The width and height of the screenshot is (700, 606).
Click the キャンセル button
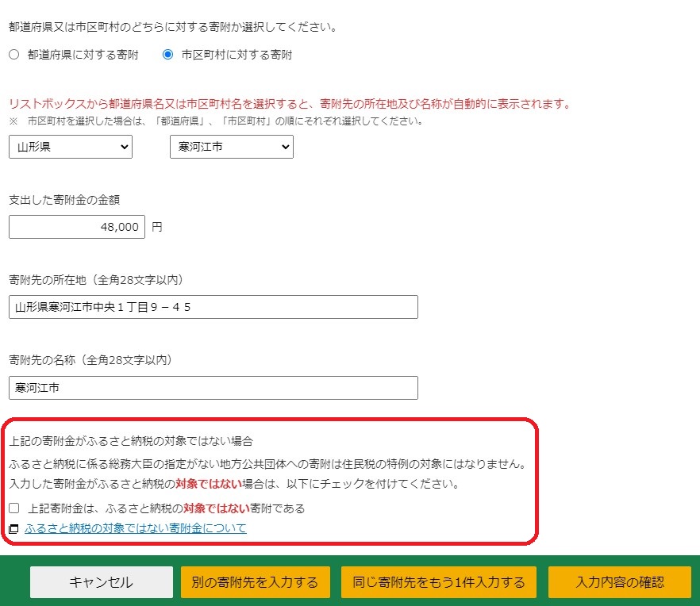[x=102, y=582]
